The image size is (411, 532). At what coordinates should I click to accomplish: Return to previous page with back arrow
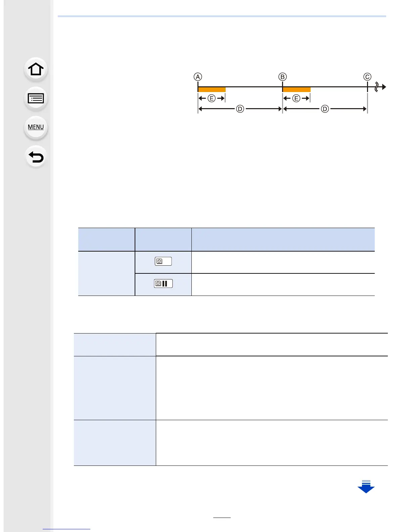click(x=36, y=157)
